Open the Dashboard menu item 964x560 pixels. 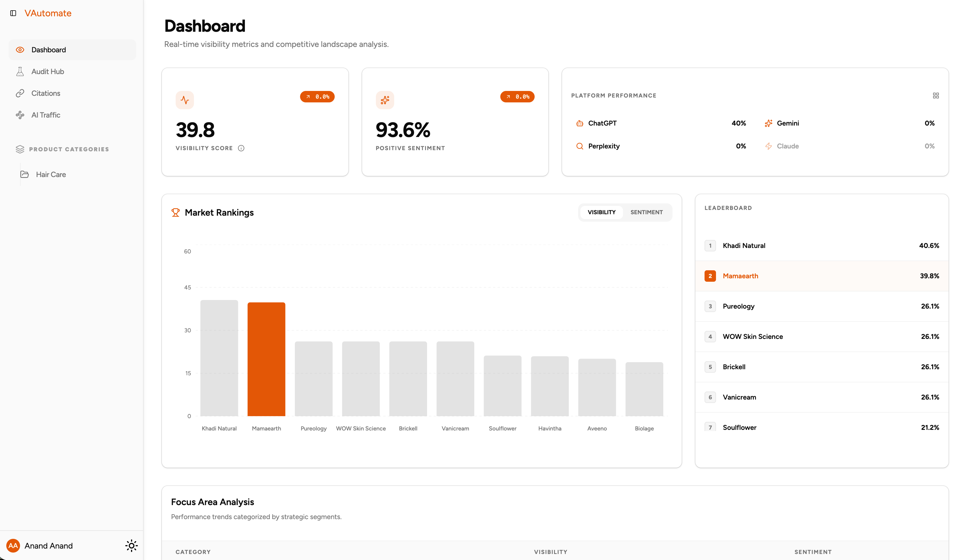pos(49,50)
